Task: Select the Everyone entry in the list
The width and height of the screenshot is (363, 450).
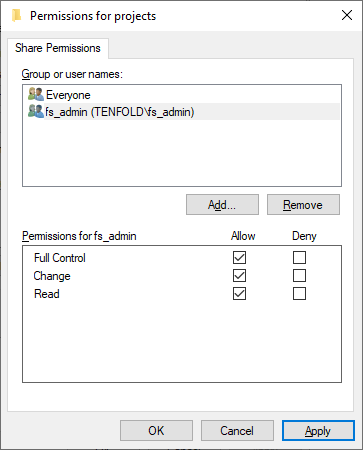Action: click(x=68, y=95)
